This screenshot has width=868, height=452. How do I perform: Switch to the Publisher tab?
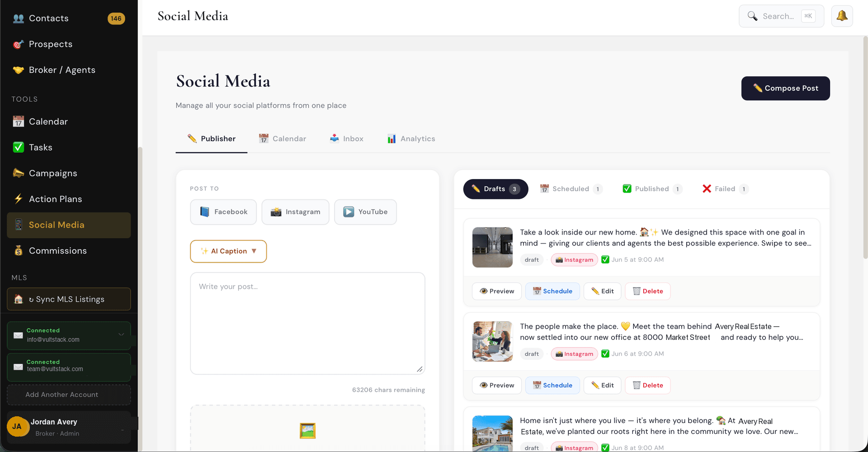click(211, 139)
